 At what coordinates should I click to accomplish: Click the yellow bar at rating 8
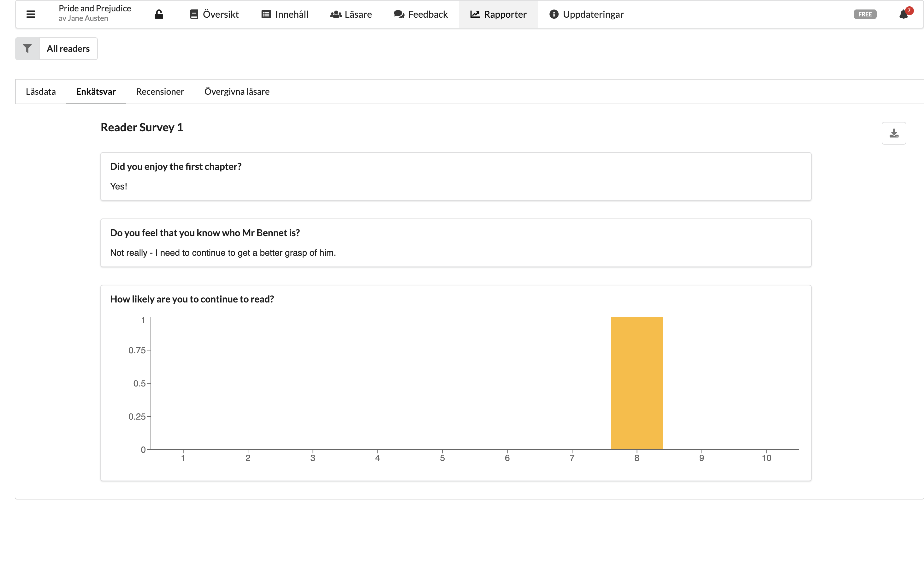637,383
